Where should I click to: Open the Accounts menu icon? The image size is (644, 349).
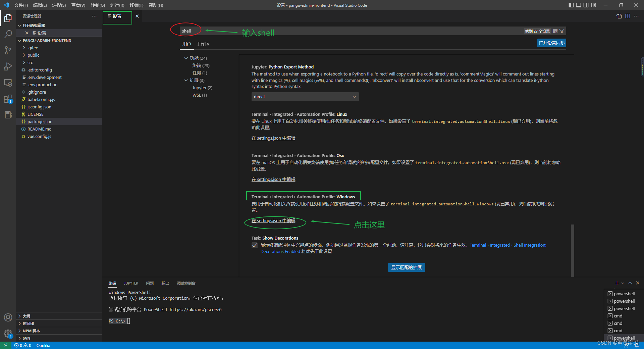coord(8,317)
